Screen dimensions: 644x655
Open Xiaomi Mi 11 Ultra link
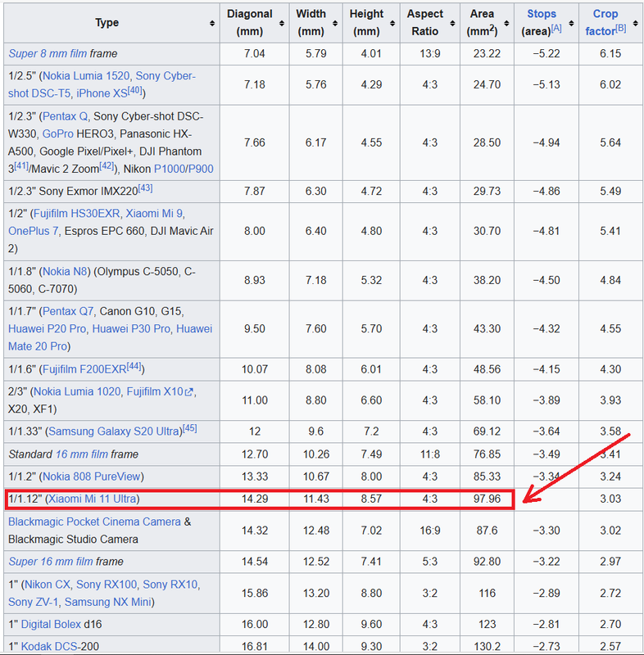[x=93, y=499]
